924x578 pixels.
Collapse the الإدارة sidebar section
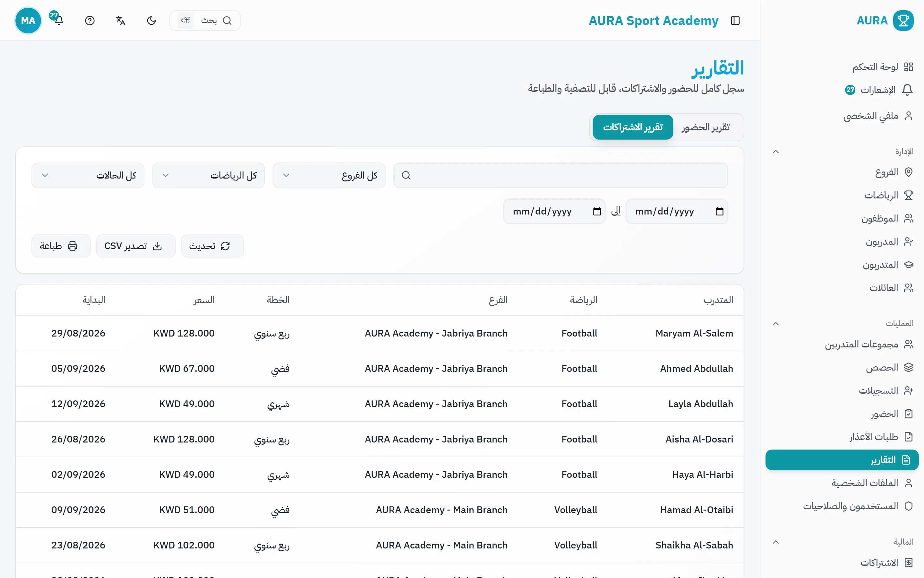point(776,152)
